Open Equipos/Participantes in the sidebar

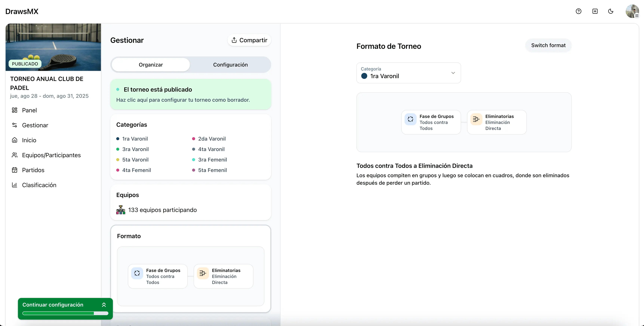51,155
